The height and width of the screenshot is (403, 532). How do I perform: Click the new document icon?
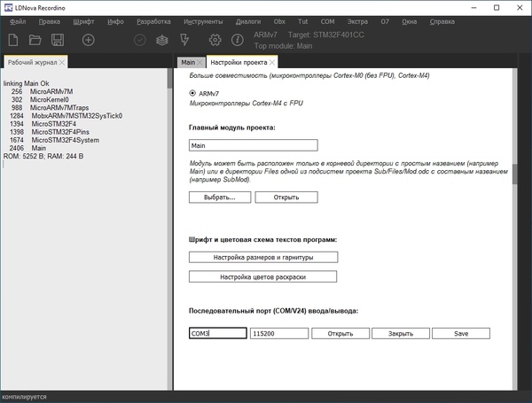[13, 40]
